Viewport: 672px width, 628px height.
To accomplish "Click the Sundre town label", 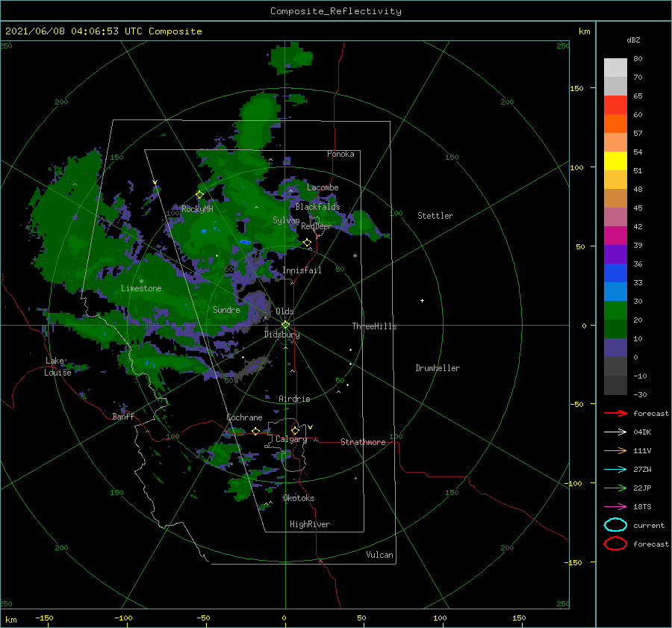I will pos(226,310).
